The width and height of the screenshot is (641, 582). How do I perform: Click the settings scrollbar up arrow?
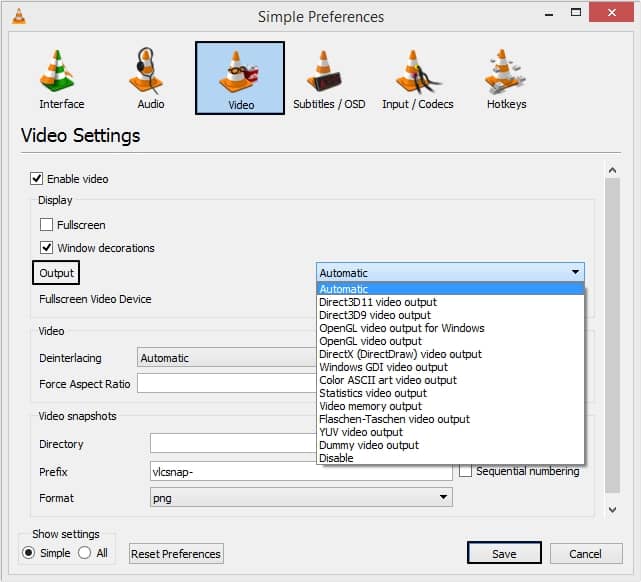[612, 170]
